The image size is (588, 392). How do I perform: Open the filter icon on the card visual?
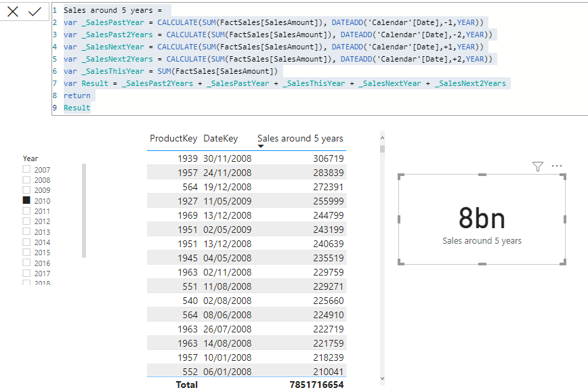[x=538, y=166]
